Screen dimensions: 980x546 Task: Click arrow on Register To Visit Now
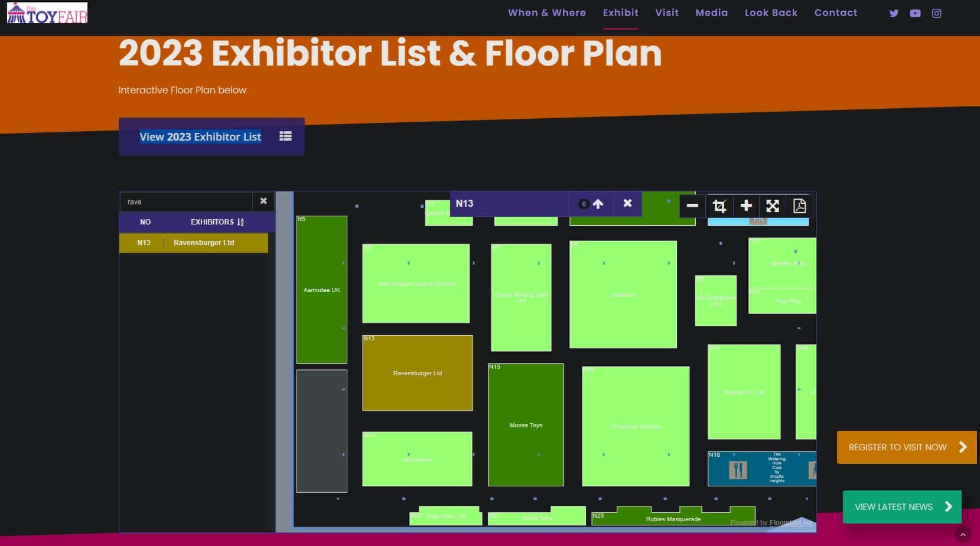pyautogui.click(x=963, y=447)
